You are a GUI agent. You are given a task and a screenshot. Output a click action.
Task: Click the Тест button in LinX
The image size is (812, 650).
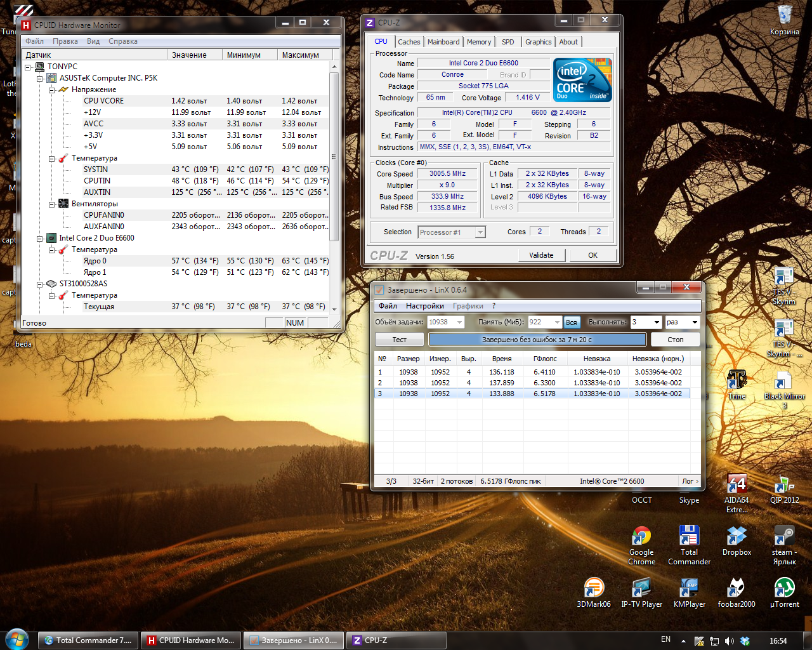[399, 340]
